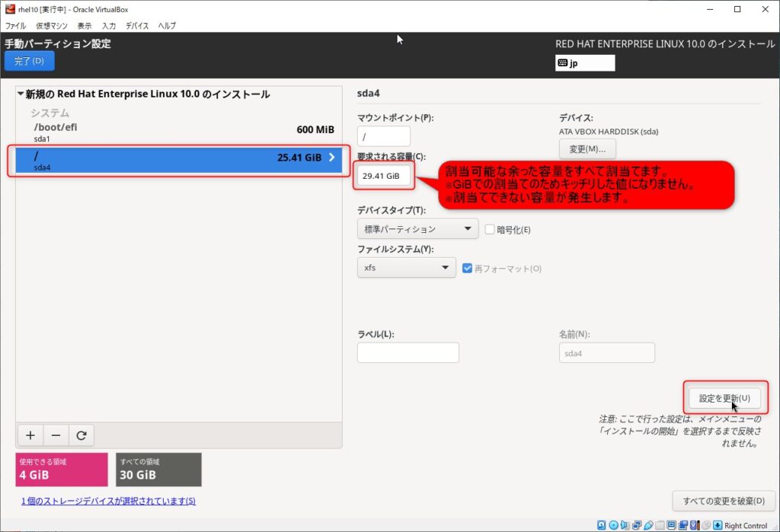Open the 仮想マシン menu
This screenshot has height=532, width=780.
52,26
